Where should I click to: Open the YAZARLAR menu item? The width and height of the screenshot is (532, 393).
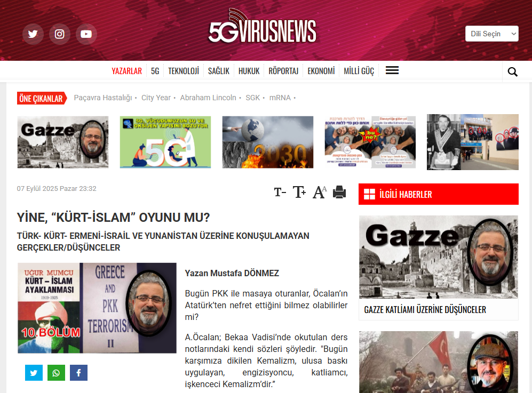point(126,71)
